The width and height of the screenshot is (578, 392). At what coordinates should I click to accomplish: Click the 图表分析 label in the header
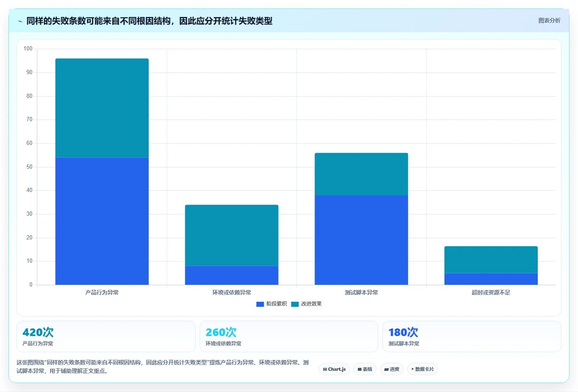[549, 20]
